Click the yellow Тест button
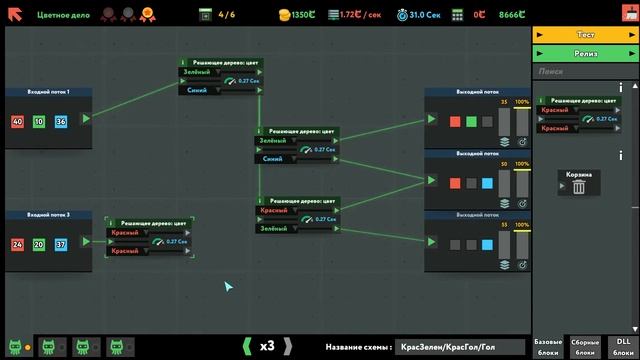 point(585,35)
